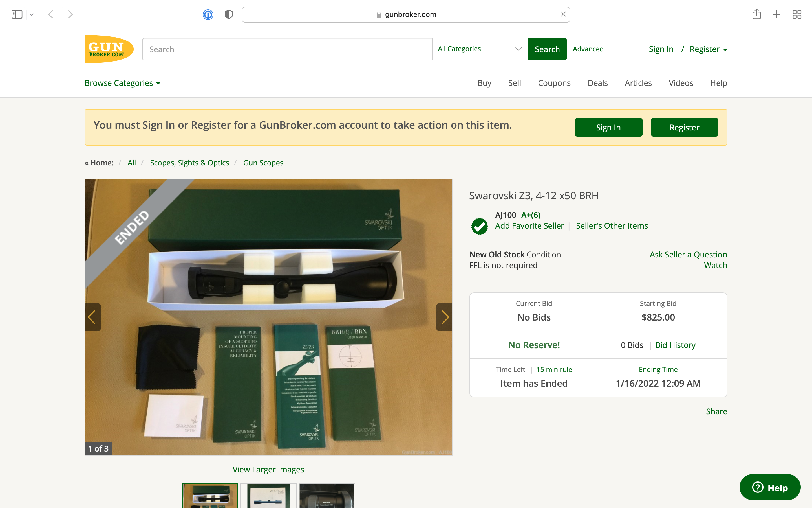Open the 1Password extension icon
812x508 pixels.
[x=208, y=14]
